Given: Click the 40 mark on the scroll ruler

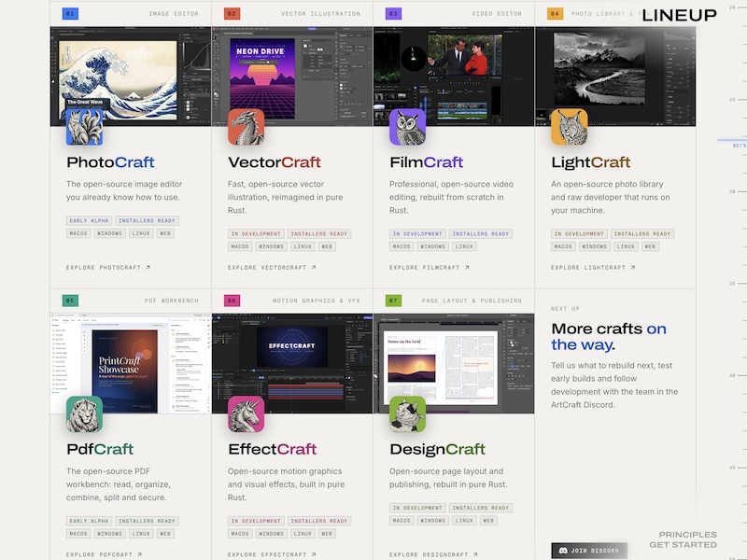Looking at the screenshot, I should 732,375.
